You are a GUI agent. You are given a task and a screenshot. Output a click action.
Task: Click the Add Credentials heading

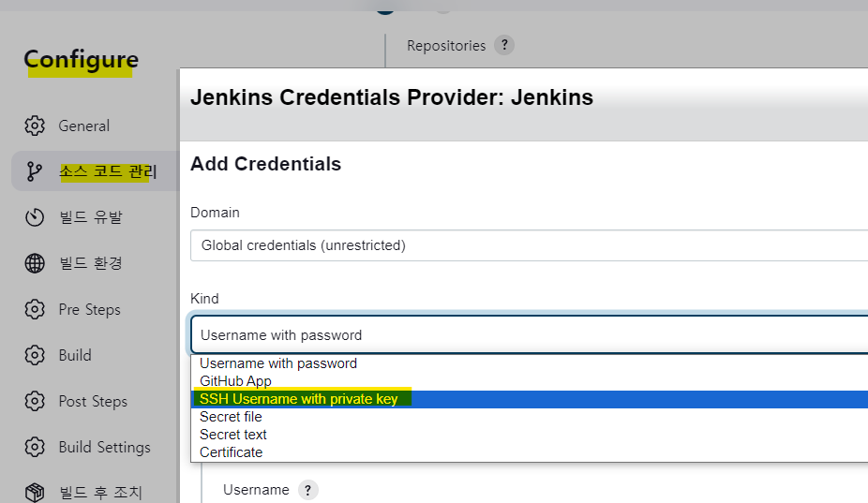265,164
